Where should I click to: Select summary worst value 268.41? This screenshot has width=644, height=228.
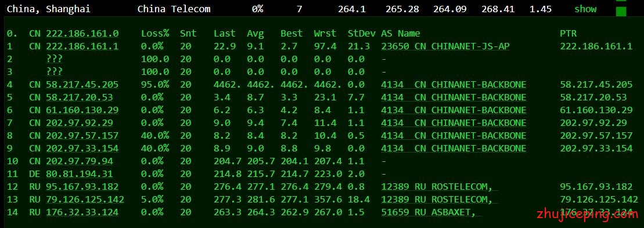(498, 9)
